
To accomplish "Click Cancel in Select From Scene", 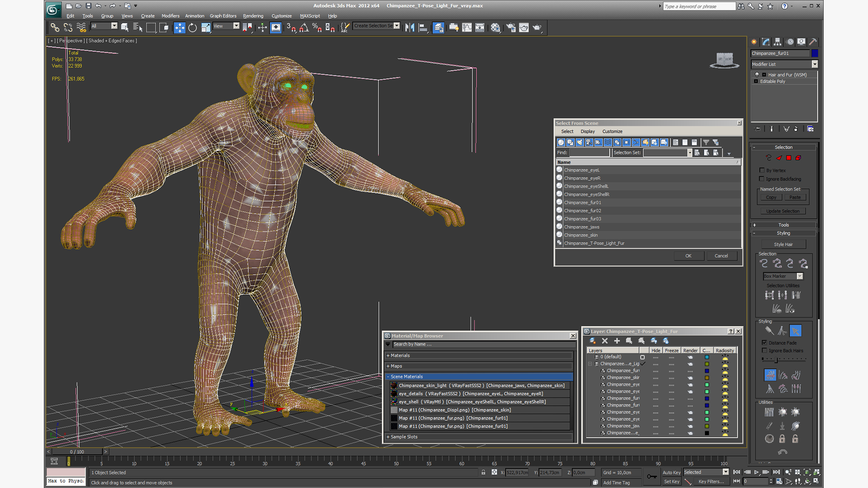I will [x=721, y=256].
